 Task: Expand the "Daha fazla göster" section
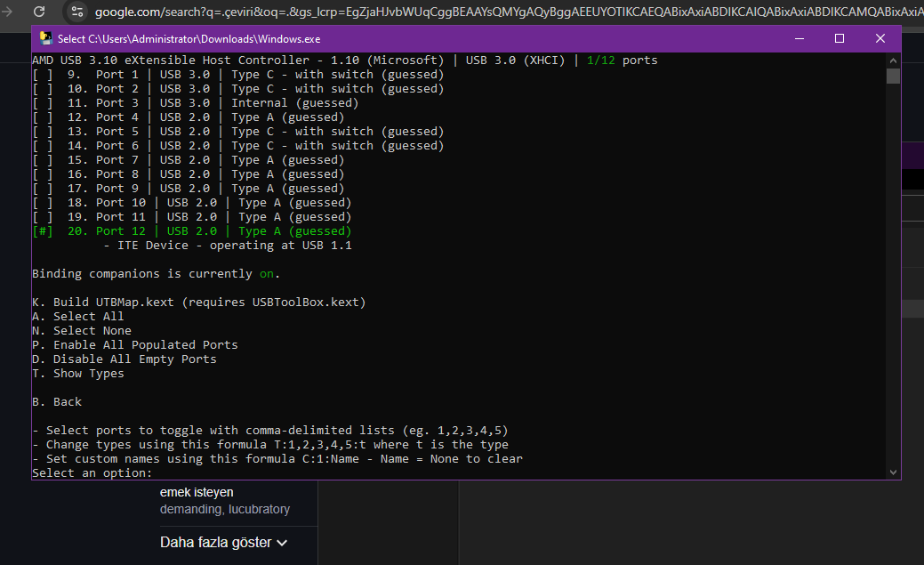[216, 542]
